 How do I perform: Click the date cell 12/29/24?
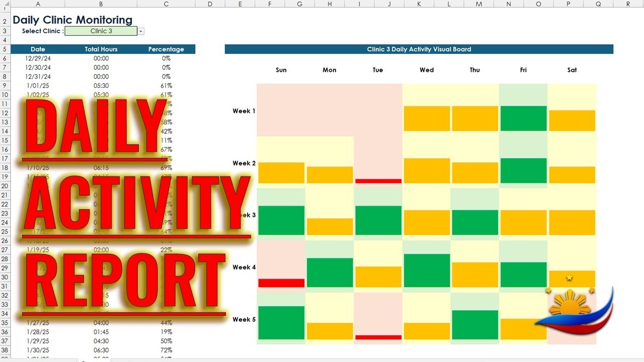pyautogui.click(x=38, y=58)
